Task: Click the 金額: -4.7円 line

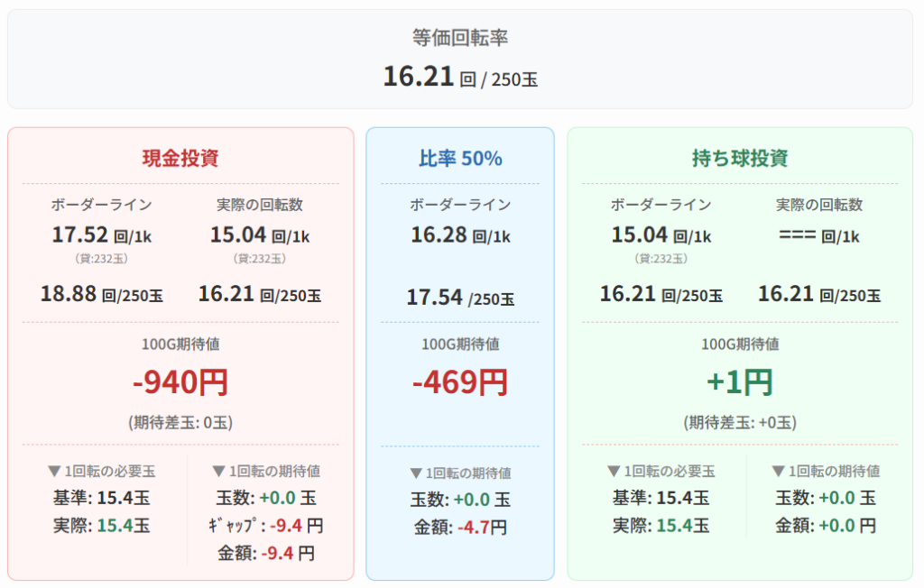Action: coord(460,528)
